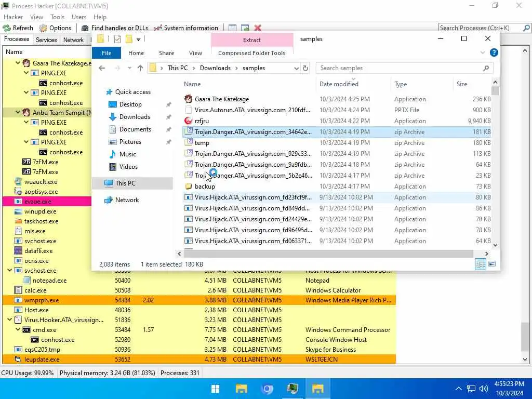
Task: Click the wuauclt.exe process icon
Action: 18,181
